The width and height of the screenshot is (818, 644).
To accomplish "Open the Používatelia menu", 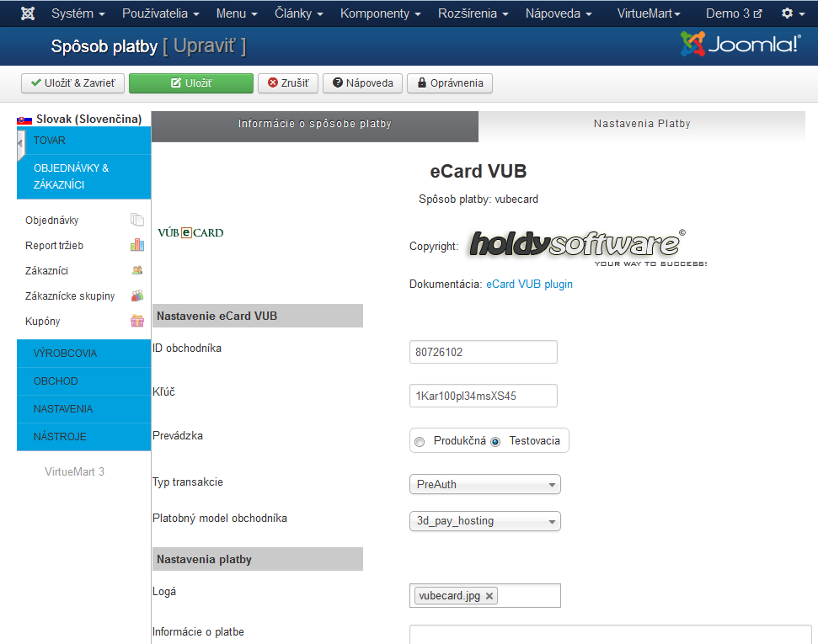I will pos(161,13).
